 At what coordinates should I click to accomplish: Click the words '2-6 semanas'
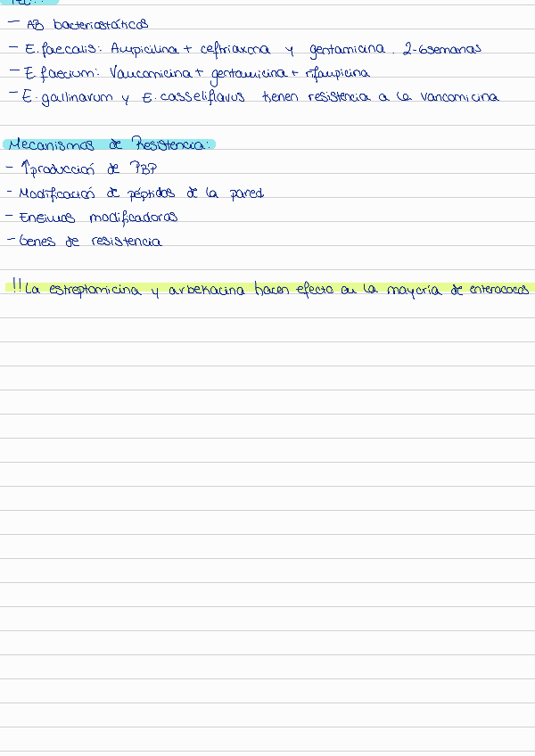pos(442,49)
